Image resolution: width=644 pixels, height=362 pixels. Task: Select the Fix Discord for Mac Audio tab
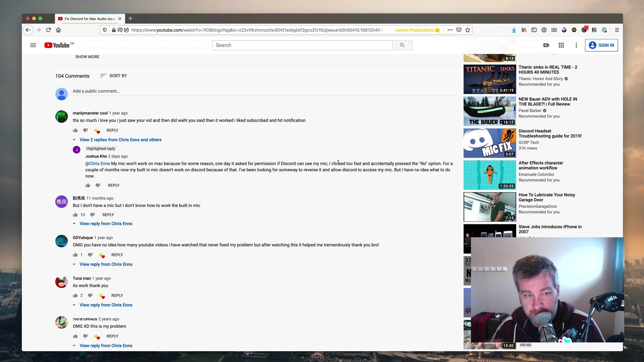point(90,19)
